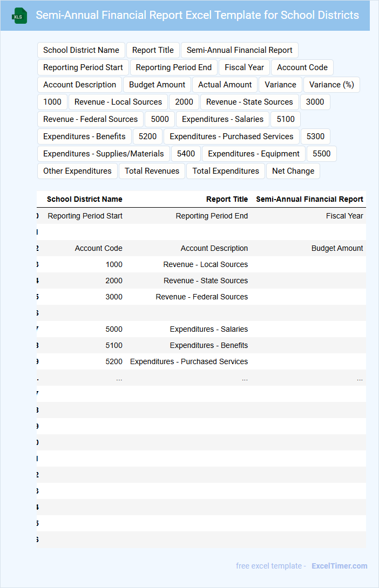This screenshot has width=379, height=588.
Task: Click the Other Expenditures tag
Action: [x=77, y=171]
